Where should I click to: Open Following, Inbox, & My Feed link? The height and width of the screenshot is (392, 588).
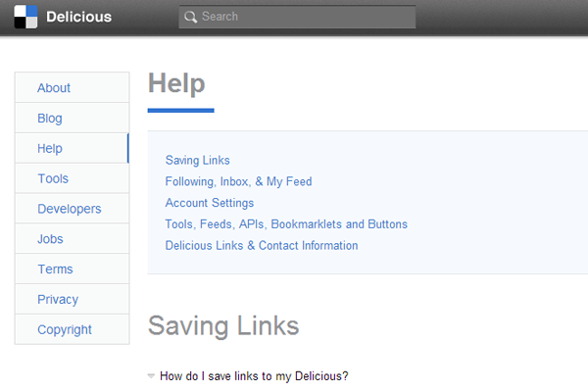coord(238,181)
